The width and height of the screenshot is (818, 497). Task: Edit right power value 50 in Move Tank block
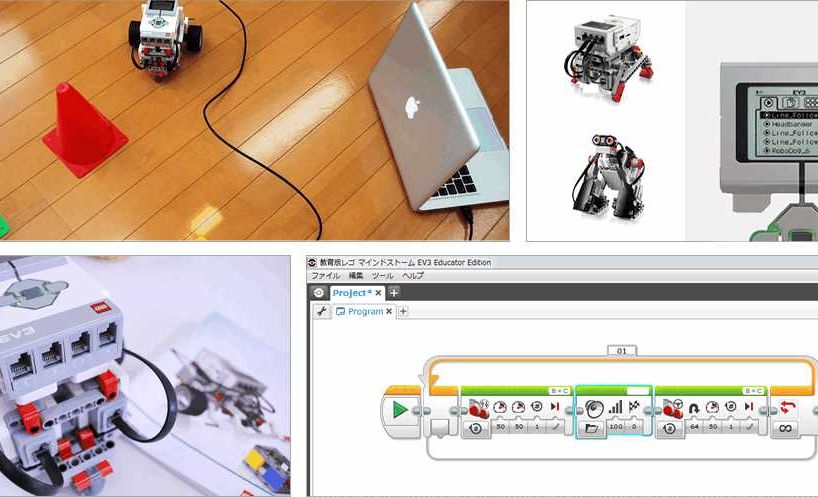pyautogui.click(x=519, y=427)
